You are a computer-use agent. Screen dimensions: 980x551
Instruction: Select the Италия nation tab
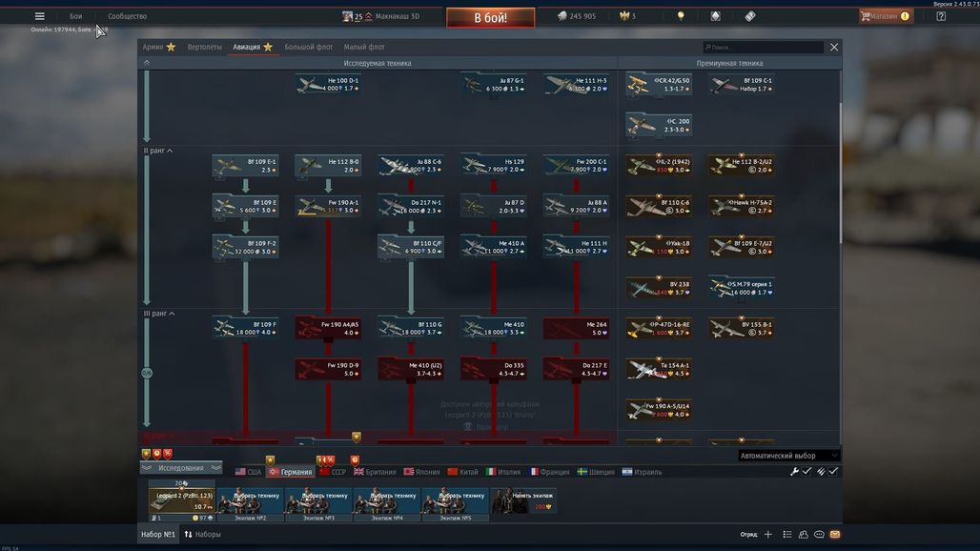coord(503,472)
